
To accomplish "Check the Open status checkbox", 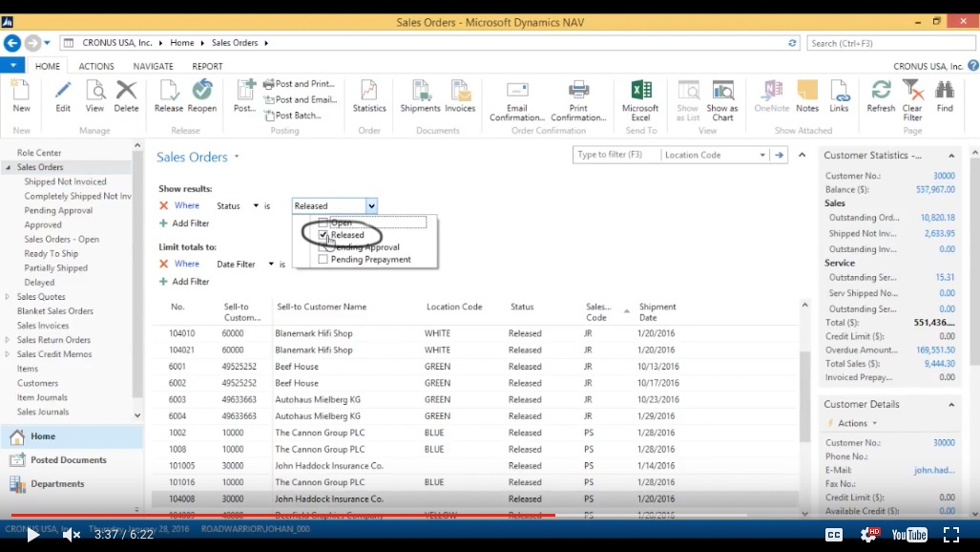I will pos(323,223).
